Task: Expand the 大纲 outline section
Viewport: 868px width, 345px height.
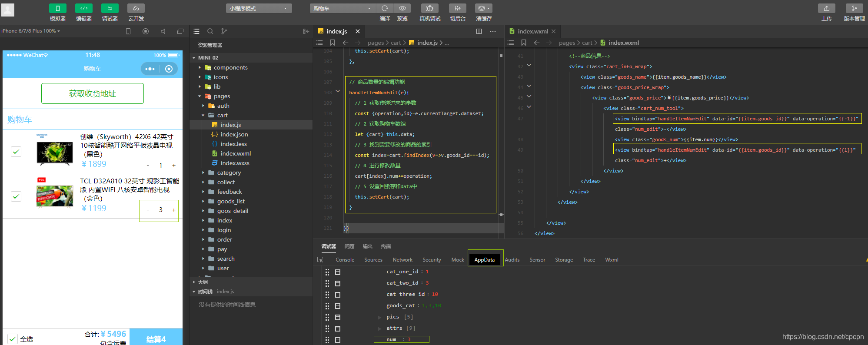Action: tap(194, 282)
